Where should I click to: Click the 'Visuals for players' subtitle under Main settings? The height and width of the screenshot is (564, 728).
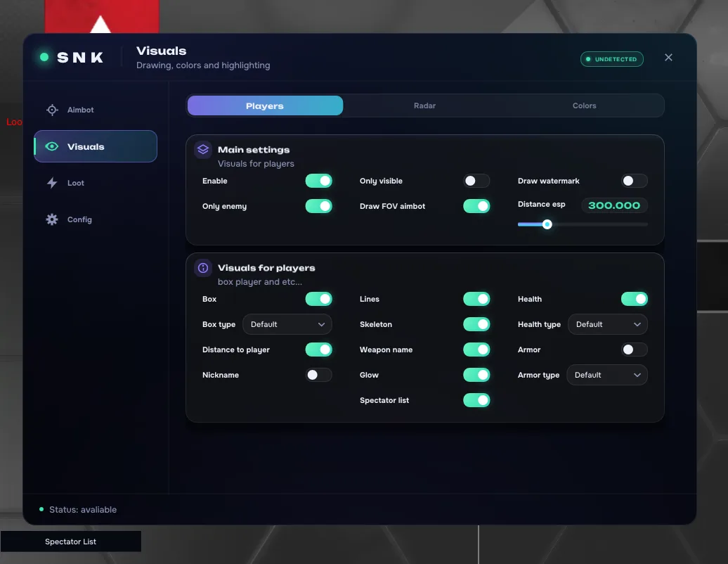click(256, 164)
